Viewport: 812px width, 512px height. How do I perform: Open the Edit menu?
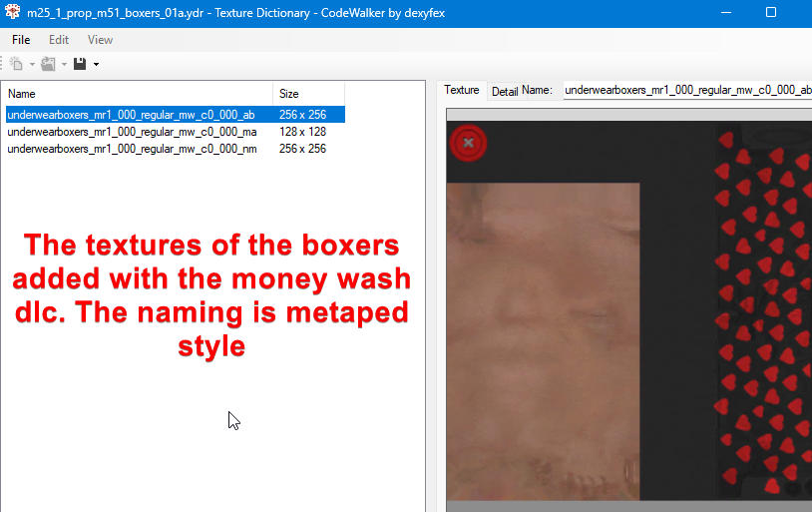[x=59, y=40]
